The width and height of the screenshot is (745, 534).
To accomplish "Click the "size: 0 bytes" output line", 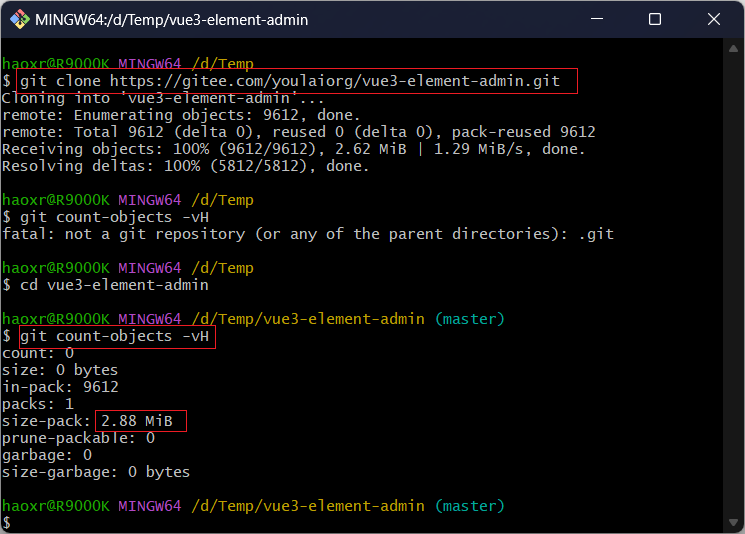I will click(60, 370).
